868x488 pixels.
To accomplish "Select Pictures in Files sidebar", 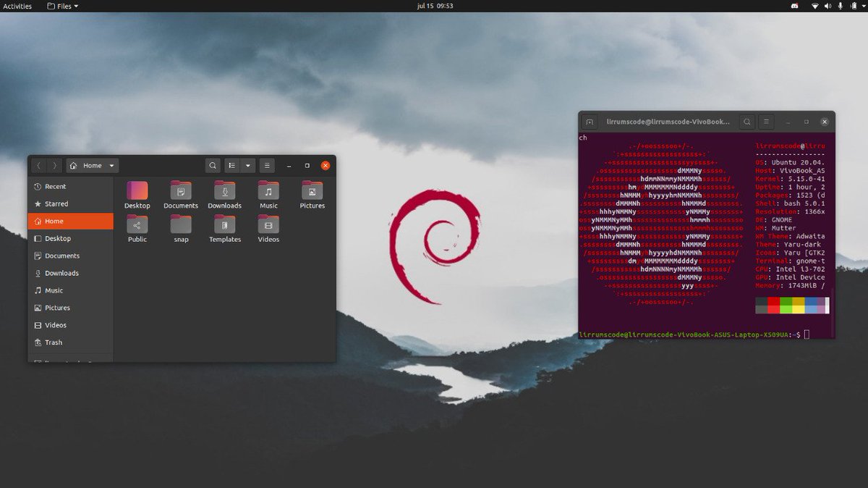I will pyautogui.click(x=70, y=308).
